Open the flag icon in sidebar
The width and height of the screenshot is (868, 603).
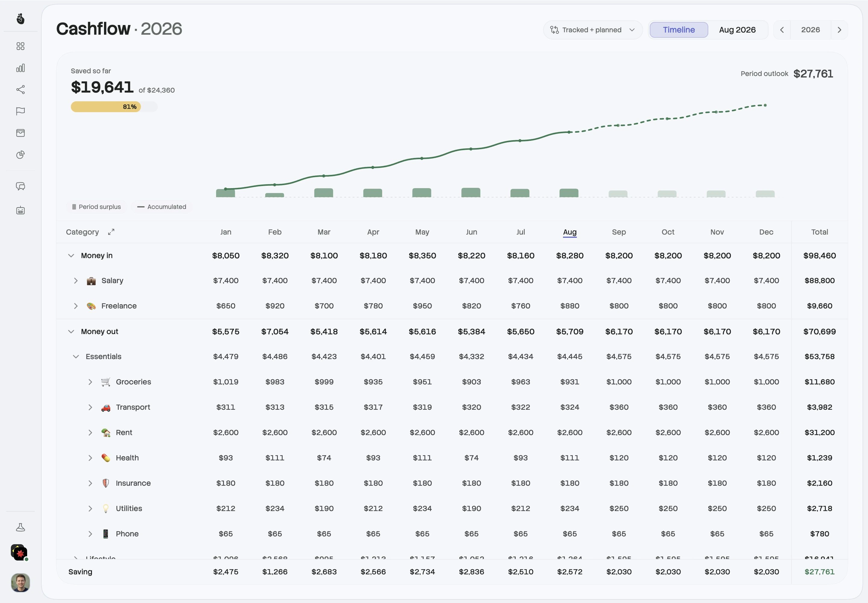(20, 111)
